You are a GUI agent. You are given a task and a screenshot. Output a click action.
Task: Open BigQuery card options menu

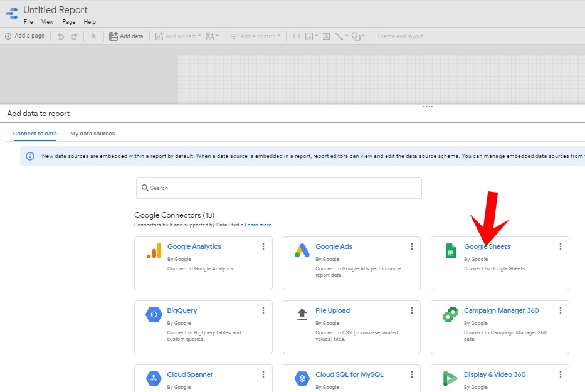[263, 310]
